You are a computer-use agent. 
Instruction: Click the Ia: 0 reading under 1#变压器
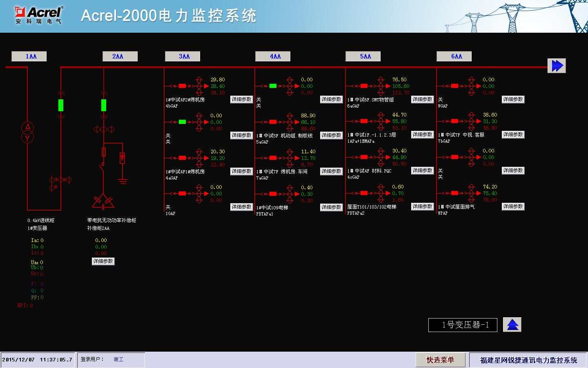coord(37,240)
